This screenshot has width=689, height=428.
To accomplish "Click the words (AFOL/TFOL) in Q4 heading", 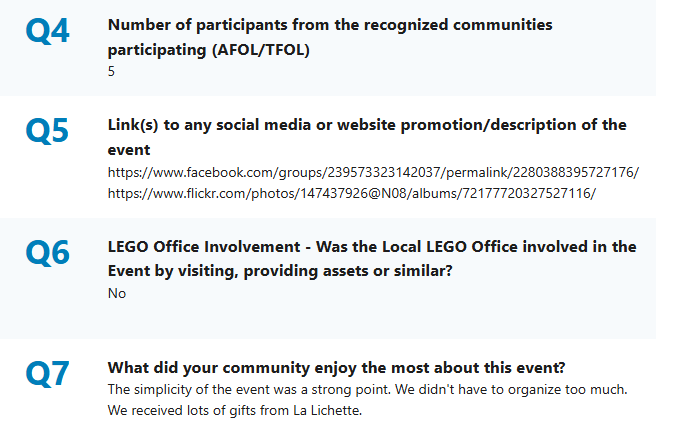I will (261, 50).
